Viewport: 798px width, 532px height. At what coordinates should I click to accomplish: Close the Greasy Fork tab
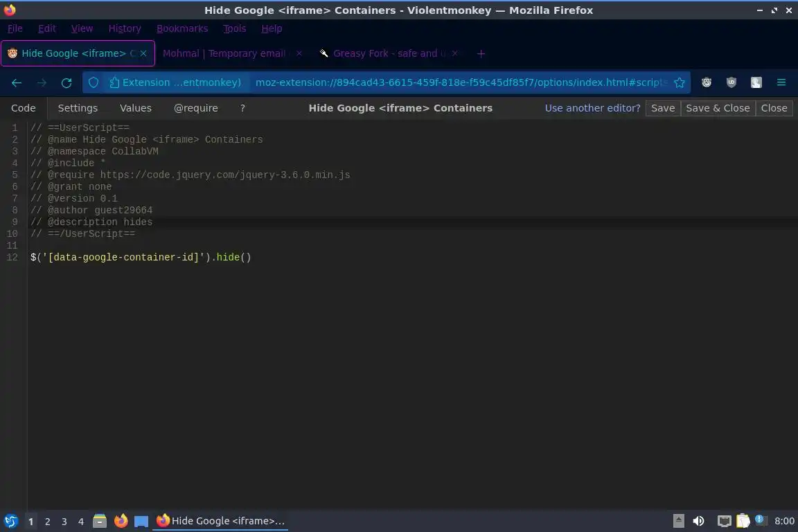[x=455, y=53]
